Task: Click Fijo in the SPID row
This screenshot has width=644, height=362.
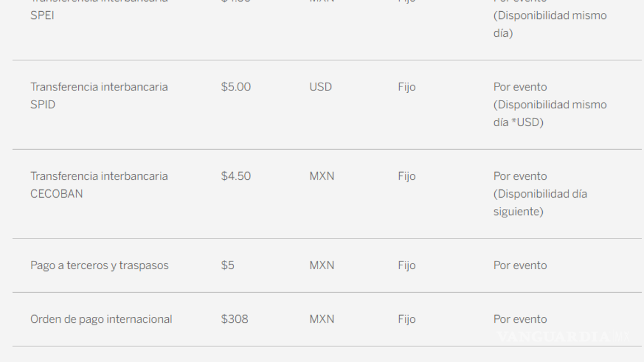Action: point(406,87)
